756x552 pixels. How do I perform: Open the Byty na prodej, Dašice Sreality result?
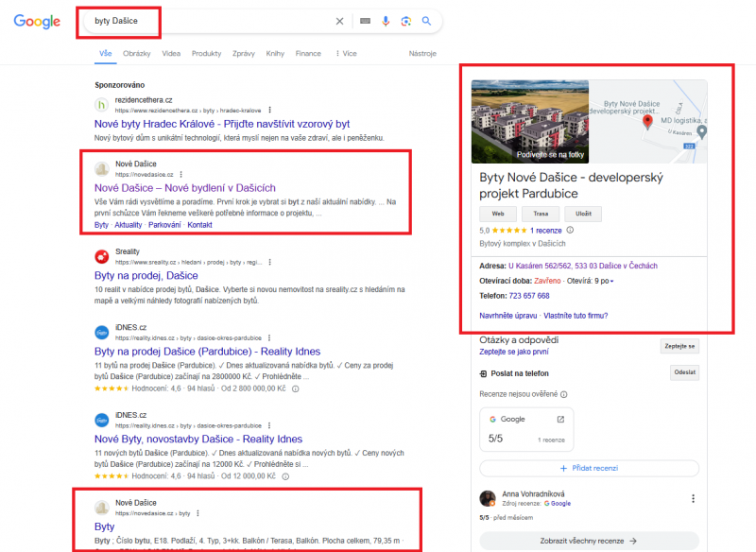[146, 276]
